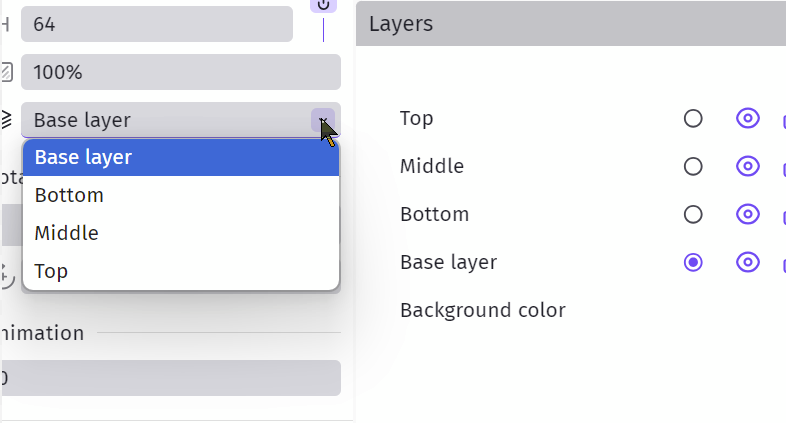786x423 pixels.
Task: Set Middle as the active layer radio
Action: click(693, 166)
